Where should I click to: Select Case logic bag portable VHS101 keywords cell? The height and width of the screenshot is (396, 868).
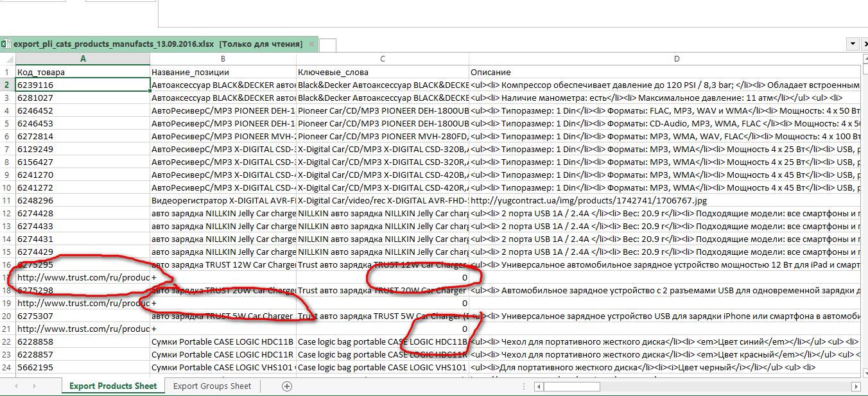(383, 367)
